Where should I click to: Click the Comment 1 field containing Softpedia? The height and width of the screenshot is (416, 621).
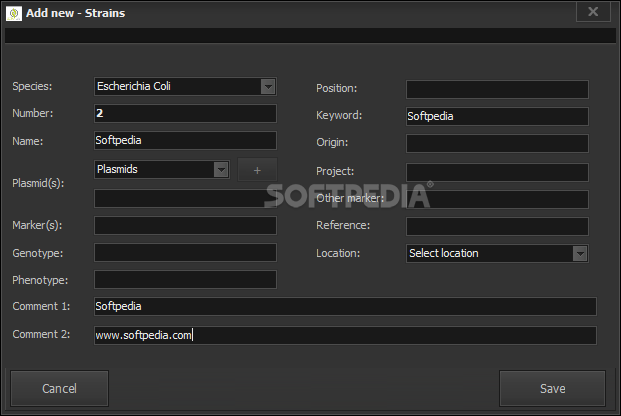tap(345, 306)
